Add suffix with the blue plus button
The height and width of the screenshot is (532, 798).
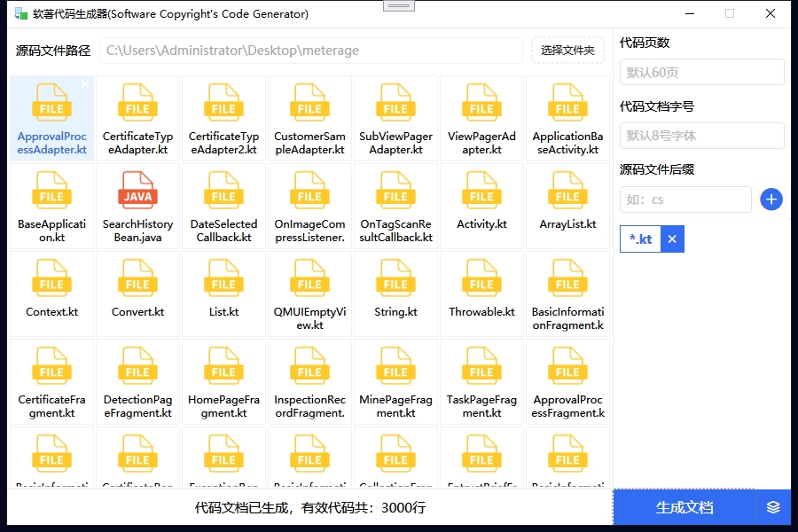click(771, 199)
